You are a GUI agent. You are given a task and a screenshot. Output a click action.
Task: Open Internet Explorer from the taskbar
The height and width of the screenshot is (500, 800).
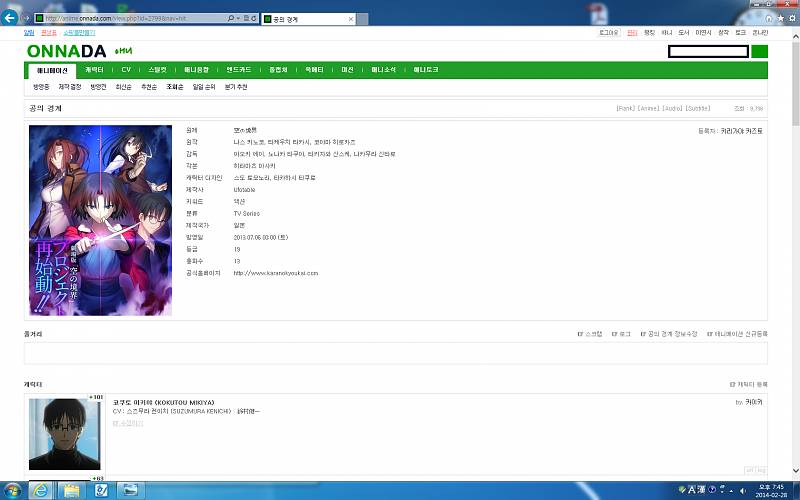[42, 490]
